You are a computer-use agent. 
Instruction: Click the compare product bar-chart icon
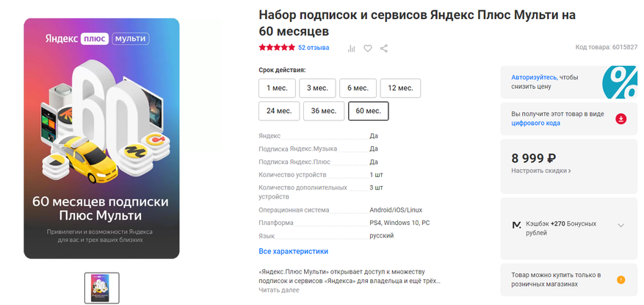(x=351, y=49)
